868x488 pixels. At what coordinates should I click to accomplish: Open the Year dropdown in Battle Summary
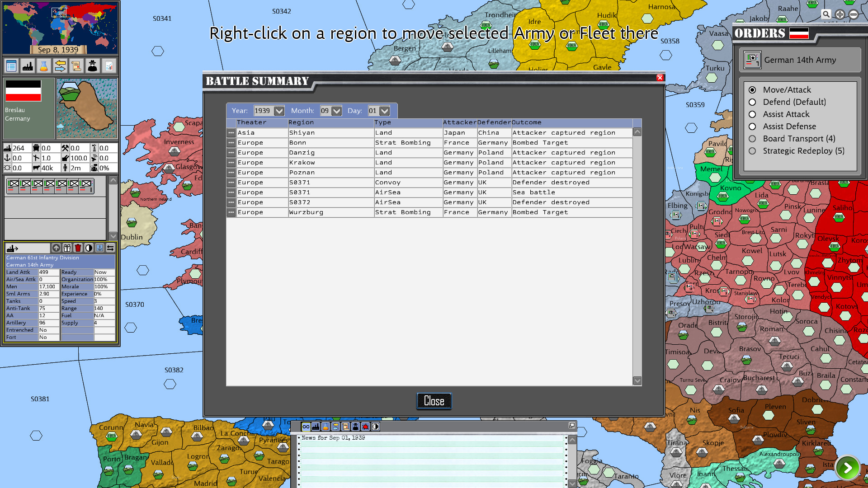tap(280, 110)
